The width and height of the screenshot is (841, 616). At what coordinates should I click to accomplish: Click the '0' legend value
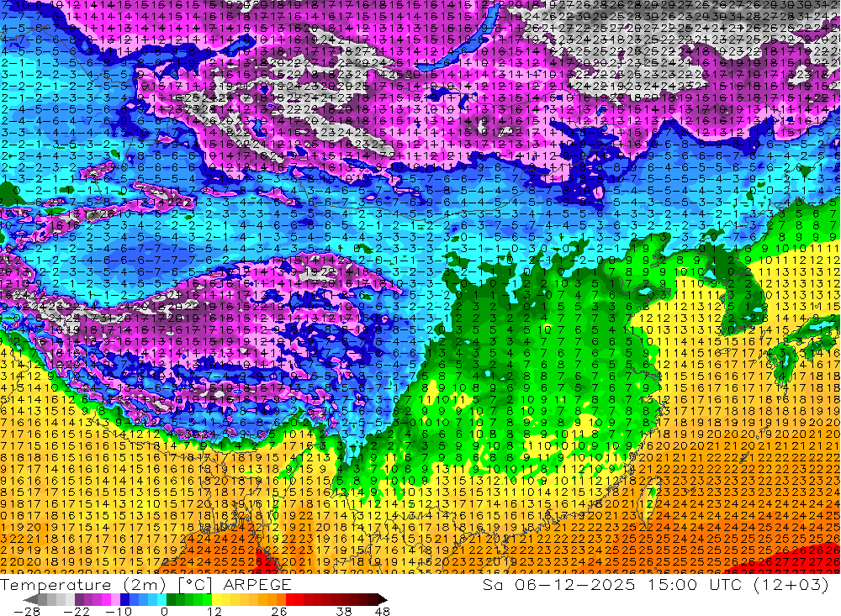(165, 611)
